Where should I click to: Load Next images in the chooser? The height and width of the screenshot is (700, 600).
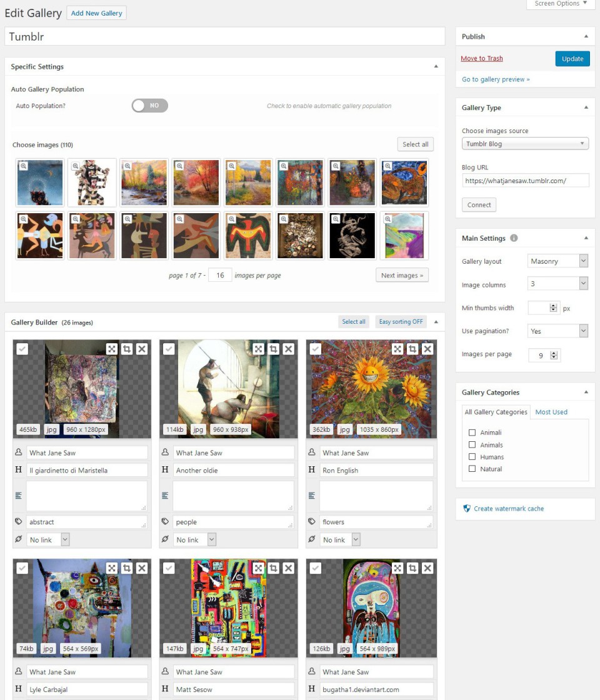pyautogui.click(x=402, y=276)
